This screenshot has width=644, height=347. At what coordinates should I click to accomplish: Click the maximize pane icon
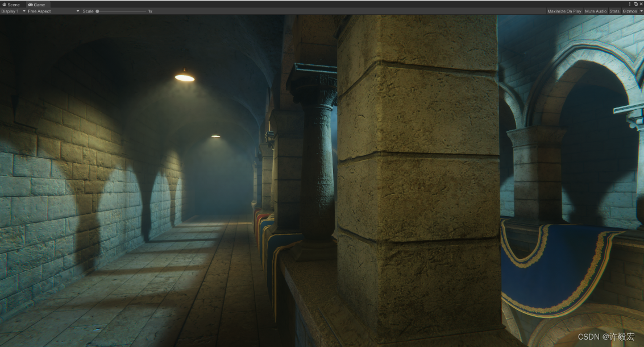tap(635, 4)
